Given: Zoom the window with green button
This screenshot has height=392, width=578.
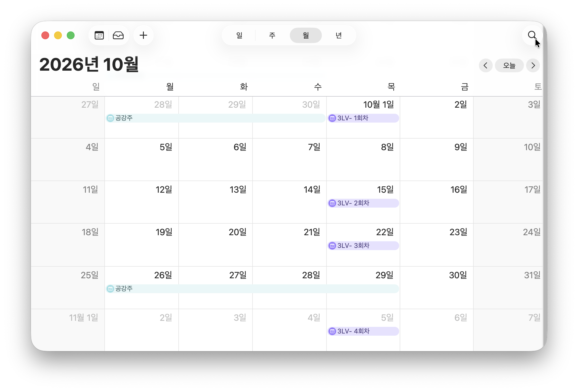Looking at the screenshot, I should 71,35.
